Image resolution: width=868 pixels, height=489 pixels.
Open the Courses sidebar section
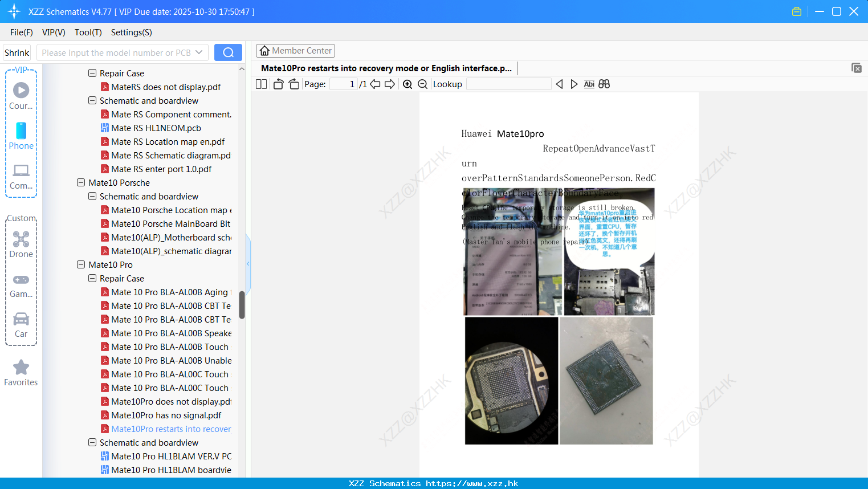21,96
